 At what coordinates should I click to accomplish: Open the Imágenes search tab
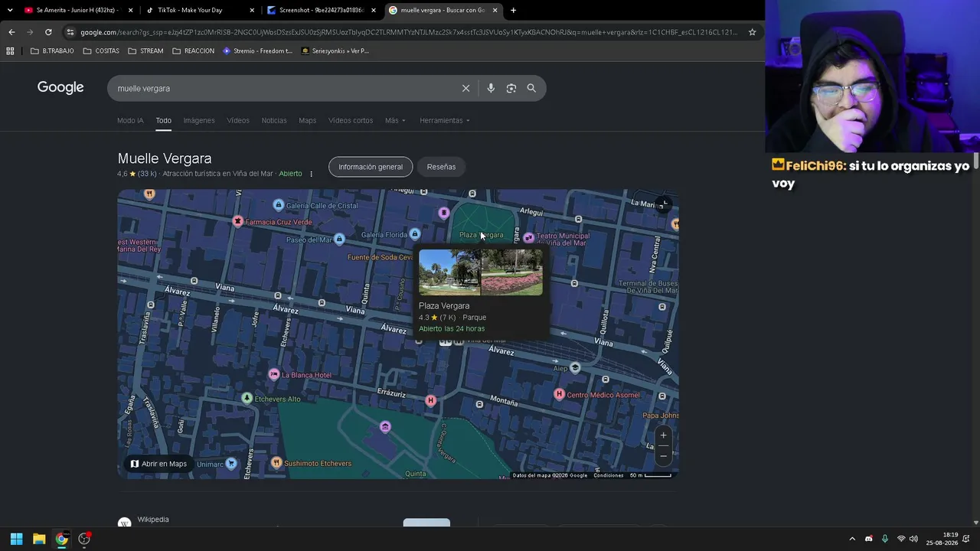click(x=199, y=120)
